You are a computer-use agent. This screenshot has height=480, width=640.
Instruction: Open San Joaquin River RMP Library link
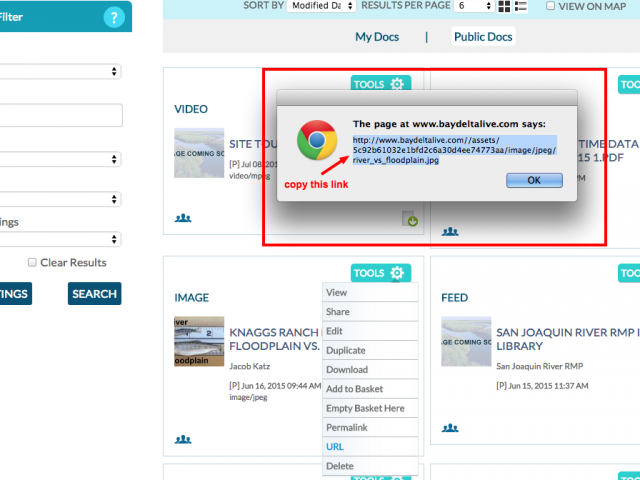pyautogui.click(x=568, y=339)
